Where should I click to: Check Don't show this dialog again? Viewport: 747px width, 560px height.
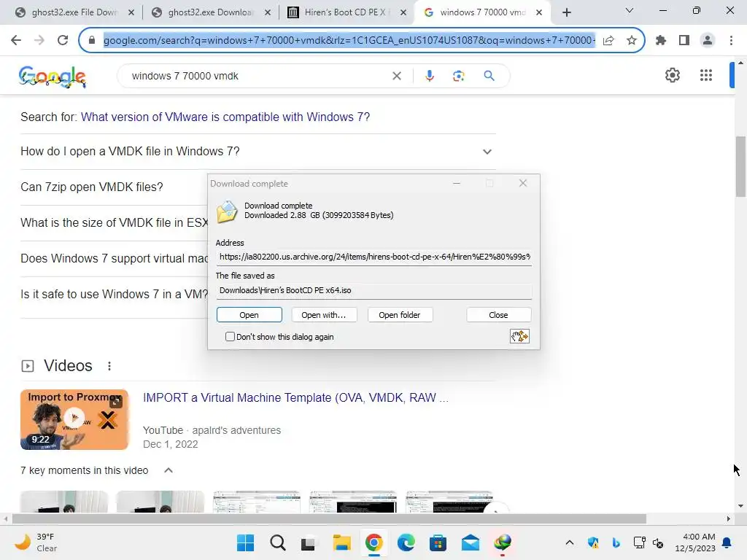[x=230, y=337]
